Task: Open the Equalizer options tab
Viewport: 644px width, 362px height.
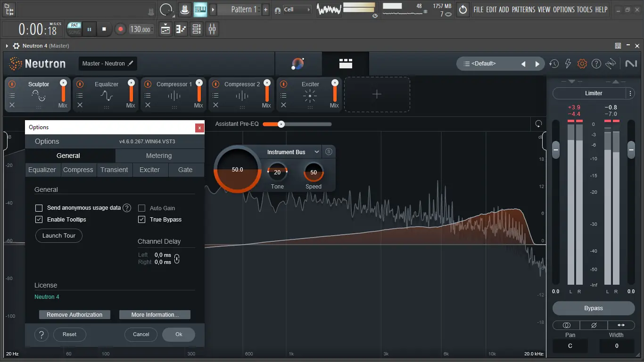Action: (42, 170)
